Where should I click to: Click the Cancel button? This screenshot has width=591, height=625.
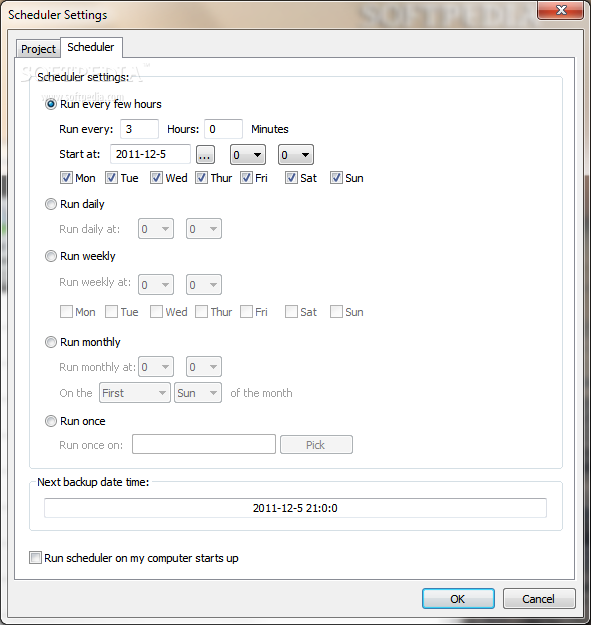(539, 599)
